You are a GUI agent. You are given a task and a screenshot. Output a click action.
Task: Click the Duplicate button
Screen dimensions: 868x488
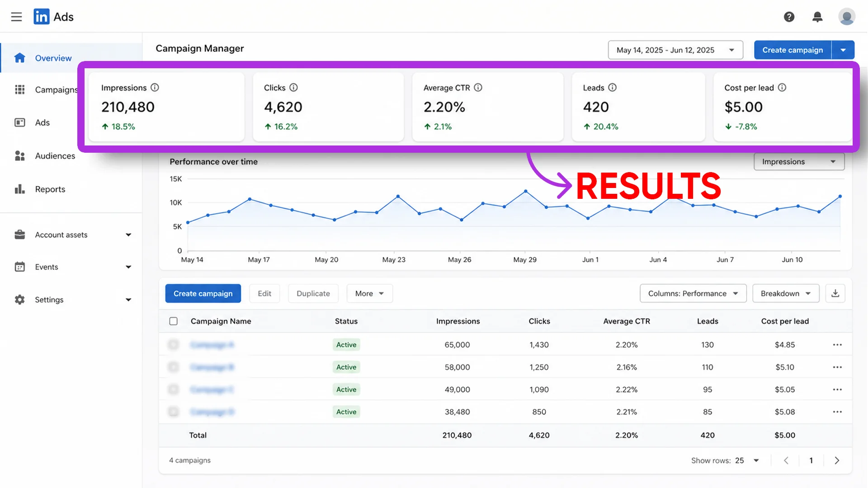(x=313, y=293)
